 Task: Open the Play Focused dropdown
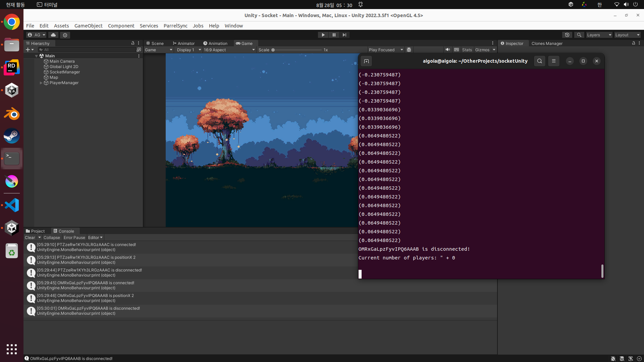point(386,50)
